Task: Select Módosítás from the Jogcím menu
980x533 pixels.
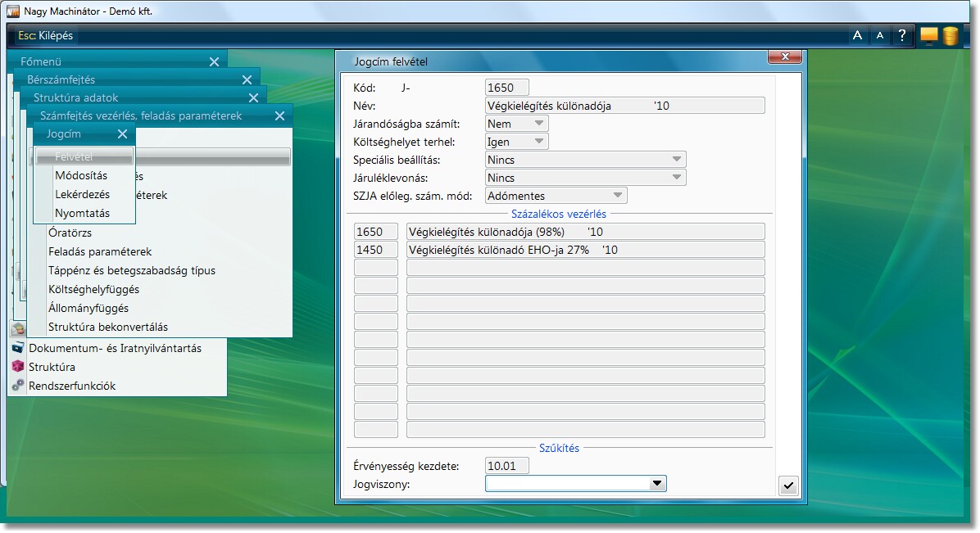Action: coord(81,175)
